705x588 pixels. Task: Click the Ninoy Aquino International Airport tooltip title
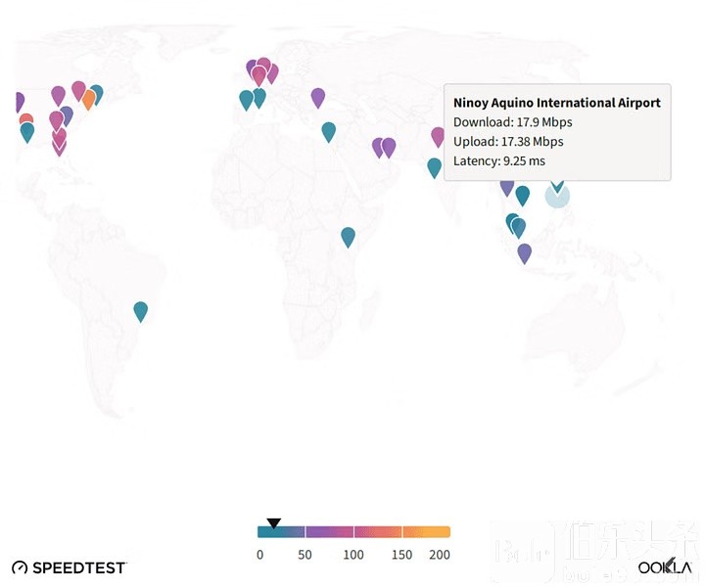(556, 103)
